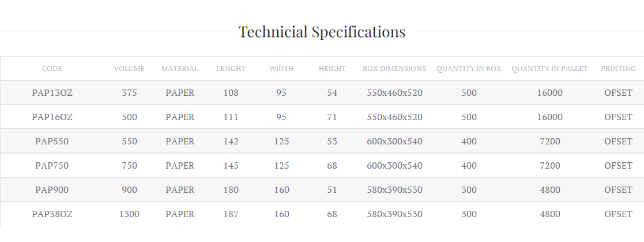Click the WIDTH column header
Viewport: 644px width, 242px height.
(281, 69)
